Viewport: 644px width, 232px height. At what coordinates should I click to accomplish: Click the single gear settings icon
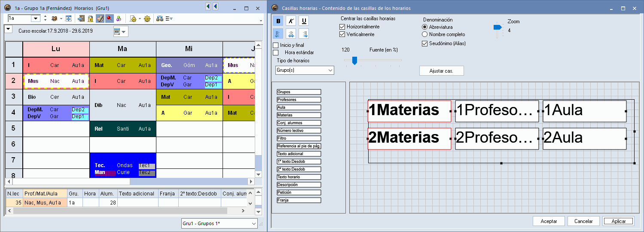[x=147, y=18]
